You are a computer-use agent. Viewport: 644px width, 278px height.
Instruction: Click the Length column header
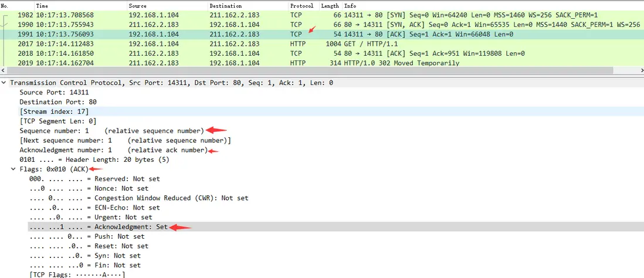click(x=331, y=6)
